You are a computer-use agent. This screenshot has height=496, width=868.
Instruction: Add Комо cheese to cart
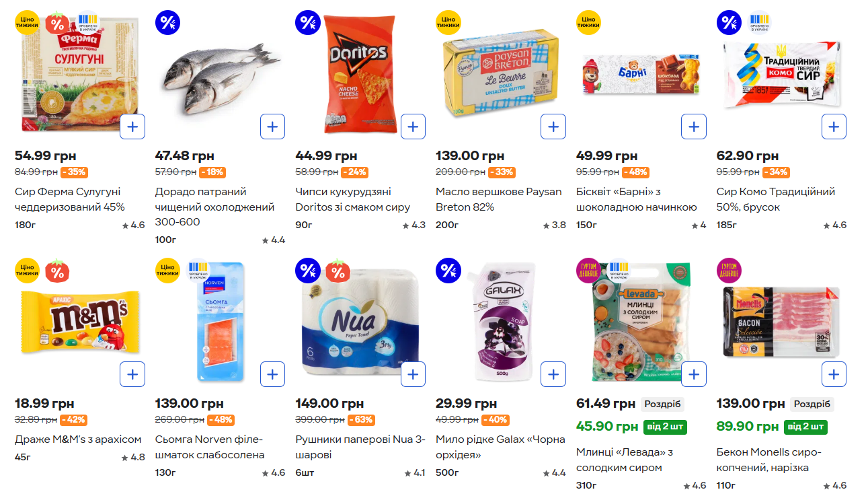coord(834,127)
